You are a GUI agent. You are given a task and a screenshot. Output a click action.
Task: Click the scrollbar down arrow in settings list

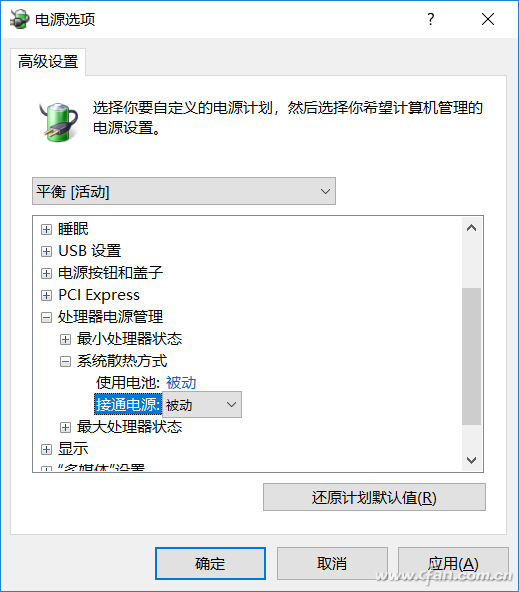pyautogui.click(x=471, y=460)
